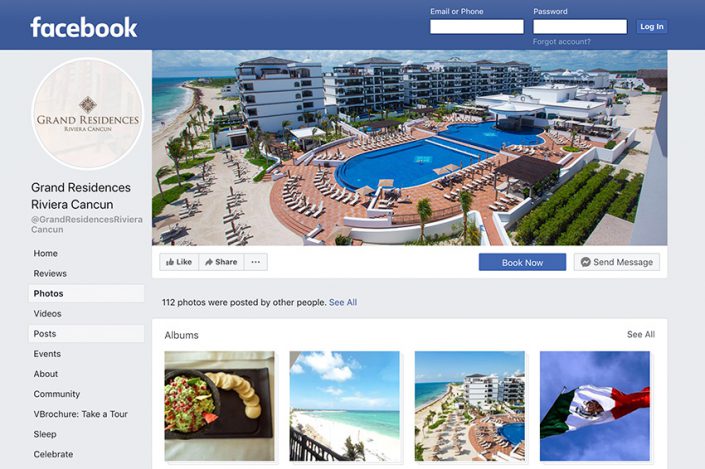Click the Facebook logo
Screen dimensions: 705x469
[x=84, y=27]
